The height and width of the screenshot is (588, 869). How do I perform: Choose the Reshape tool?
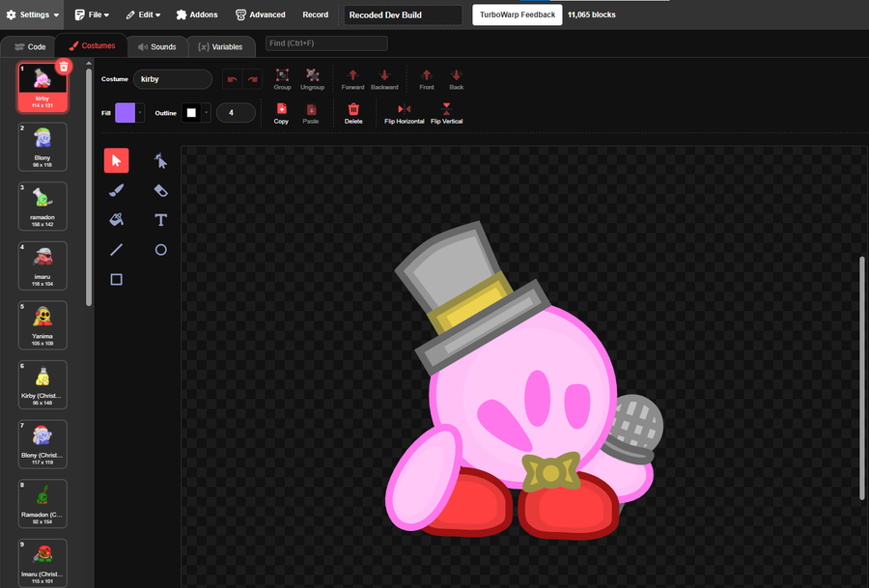(x=160, y=160)
